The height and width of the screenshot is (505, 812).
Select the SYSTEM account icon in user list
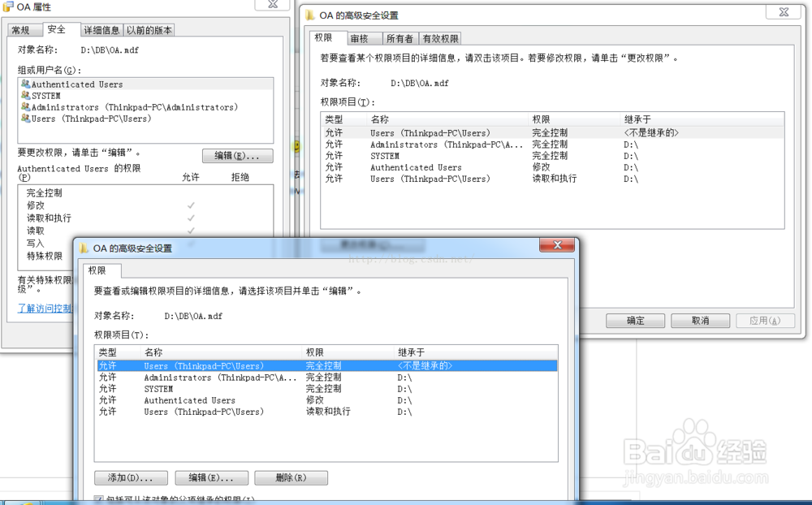(25, 94)
